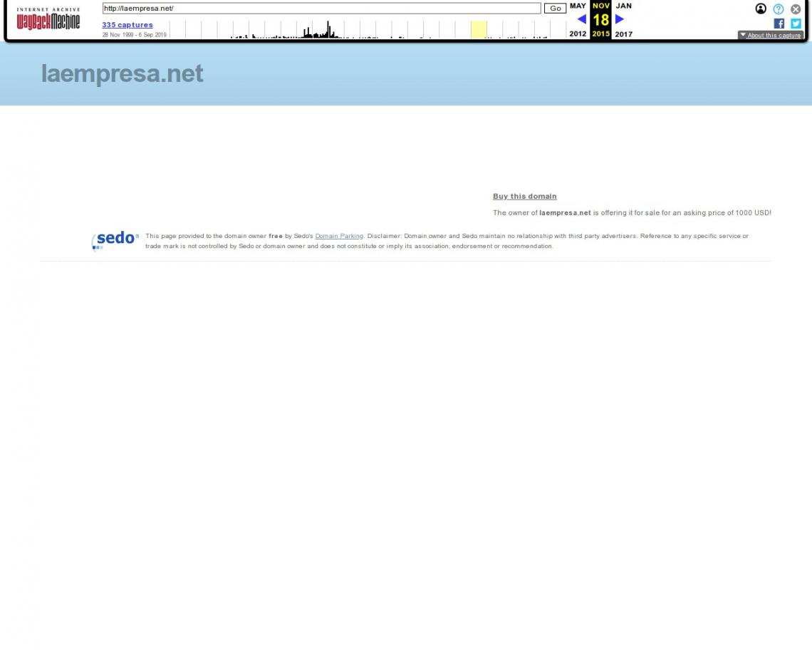The width and height of the screenshot is (812, 650).
Task: Open the Wayback Machine logo homepage
Action: pos(48,19)
